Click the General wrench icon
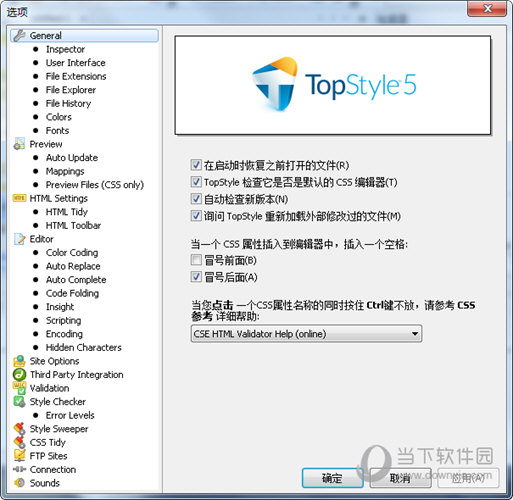The image size is (513, 500). click(19, 35)
